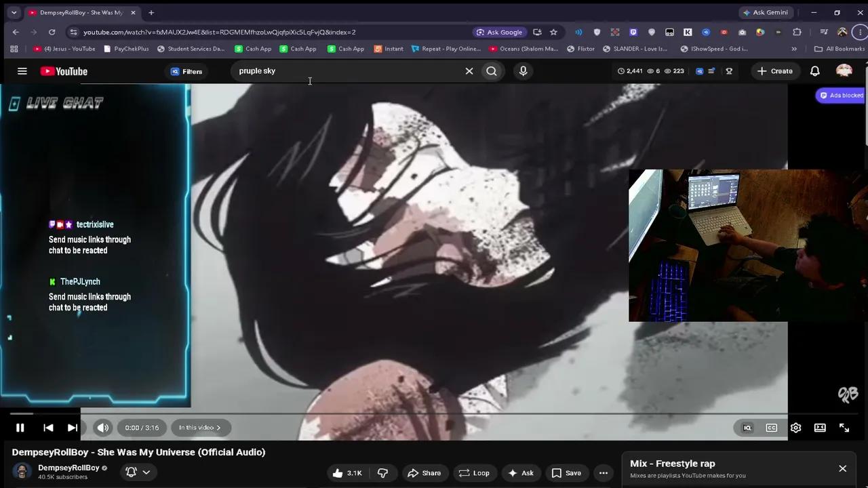Click the DempseyRollBoy channel avatar
The width and height of the screenshot is (868, 488).
22,472
